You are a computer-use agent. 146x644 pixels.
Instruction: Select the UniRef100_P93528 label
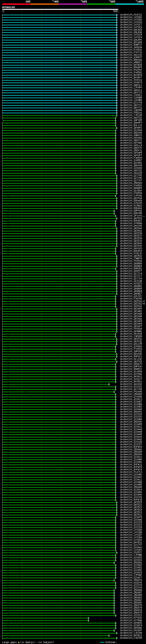coord(131,329)
